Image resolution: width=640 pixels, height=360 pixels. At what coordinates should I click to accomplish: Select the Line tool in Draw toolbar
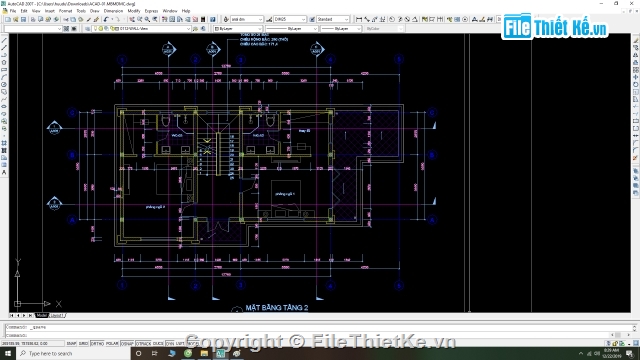click(x=4, y=40)
